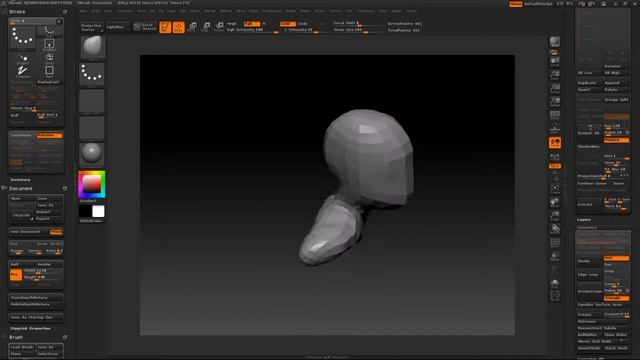Click the right shelf Scale view icon
The height and width of the screenshot is (360, 640).
(555, 216)
